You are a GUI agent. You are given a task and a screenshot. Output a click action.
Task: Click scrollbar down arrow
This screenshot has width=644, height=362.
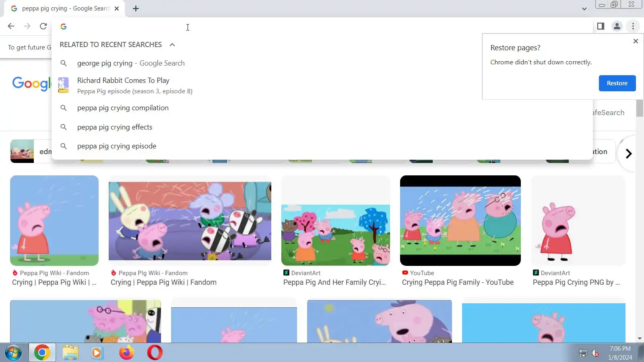point(640,339)
